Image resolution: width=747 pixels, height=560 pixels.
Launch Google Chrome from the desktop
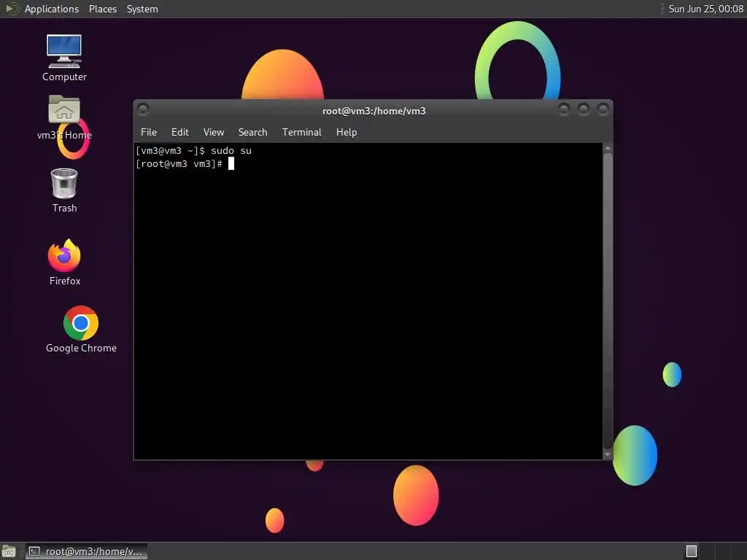click(x=81, y=330)
